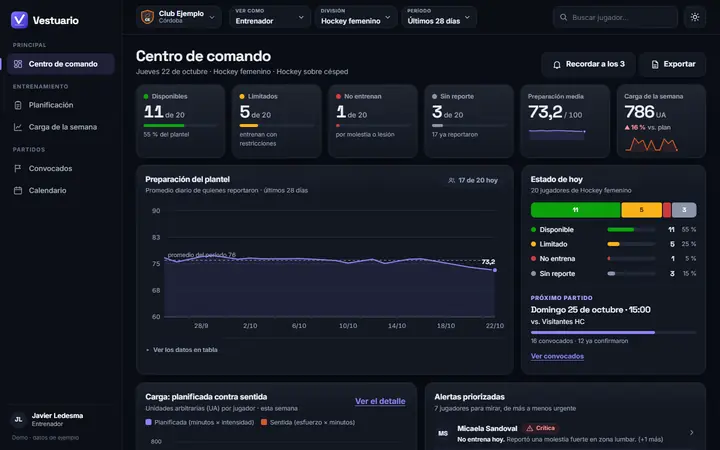Click the Convocados flag icon

[18, 169]
